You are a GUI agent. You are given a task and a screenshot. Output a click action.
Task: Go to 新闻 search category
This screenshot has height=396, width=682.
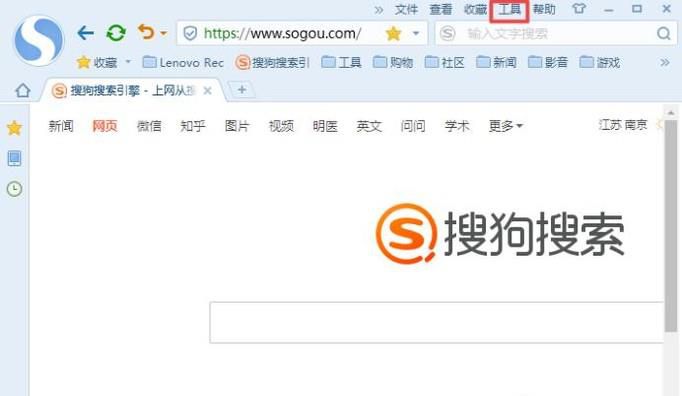[61, 126]
